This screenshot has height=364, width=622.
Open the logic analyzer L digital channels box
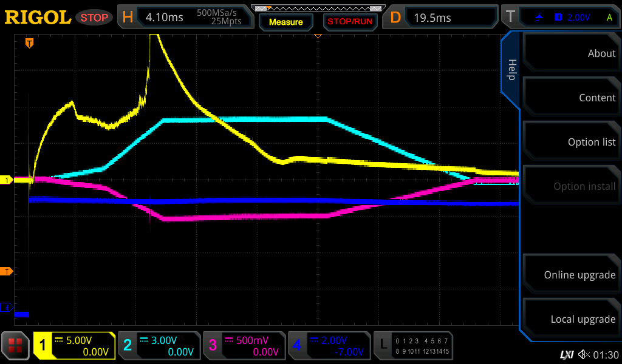click(414, 346)
